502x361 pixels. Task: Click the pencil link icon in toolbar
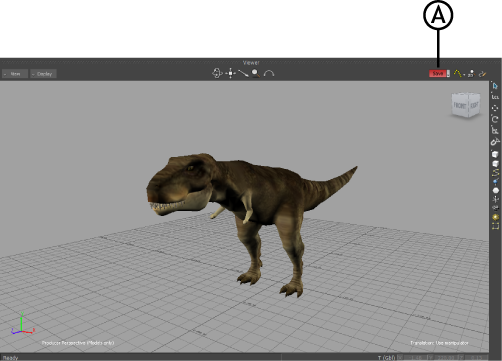[x=483, y=73]
